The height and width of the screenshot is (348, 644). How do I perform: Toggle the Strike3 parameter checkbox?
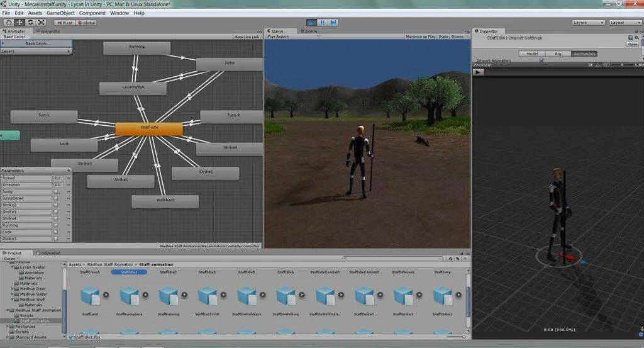pyautogui.click(x=56, y=239)
